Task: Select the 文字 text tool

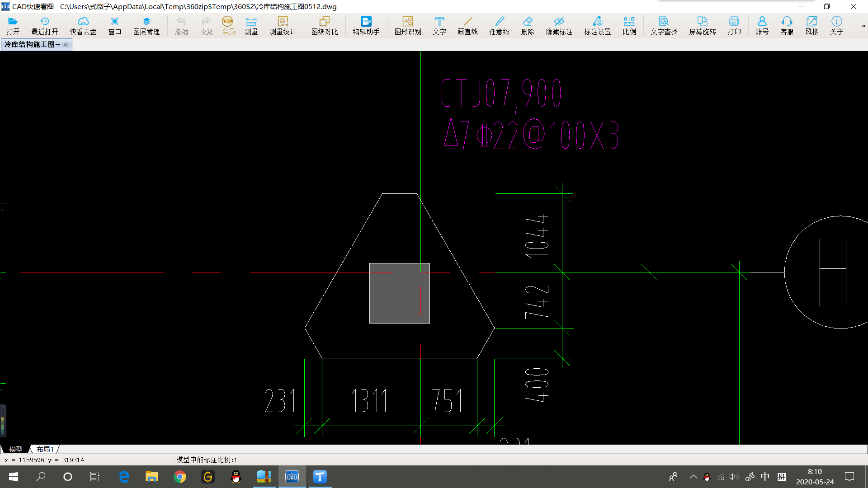Action: [x=439, y=26]
